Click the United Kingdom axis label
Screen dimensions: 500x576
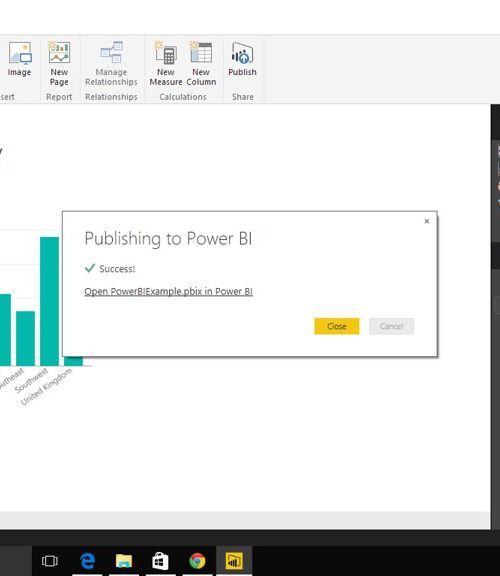click(46, 387)
